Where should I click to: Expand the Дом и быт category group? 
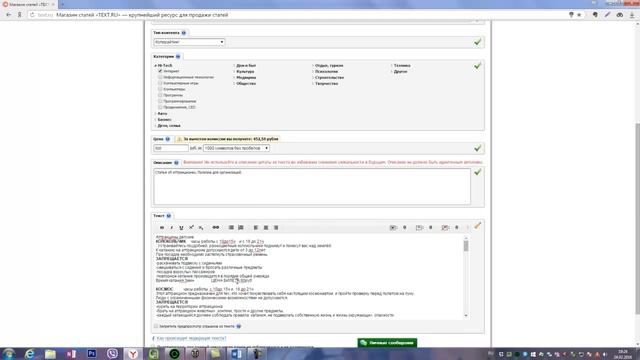point(245,65)
